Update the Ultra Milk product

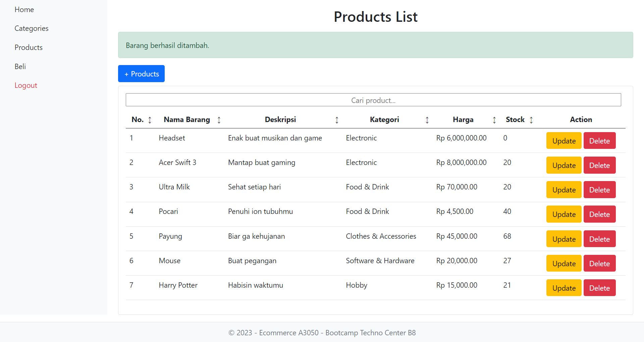(x=563, y=190)
